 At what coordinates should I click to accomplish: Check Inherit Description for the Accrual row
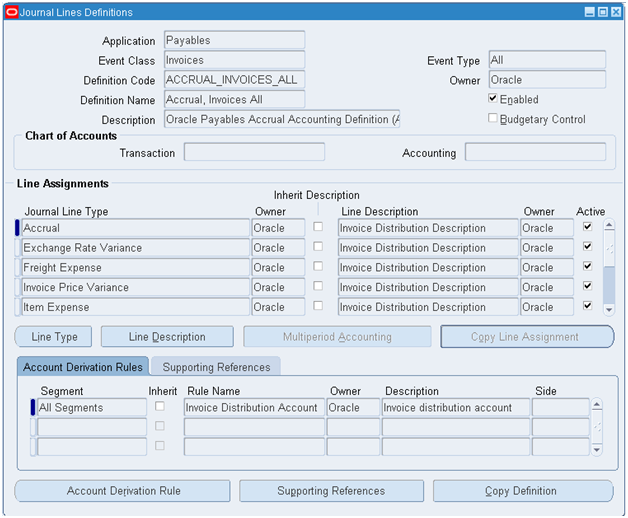pos(318,227)
